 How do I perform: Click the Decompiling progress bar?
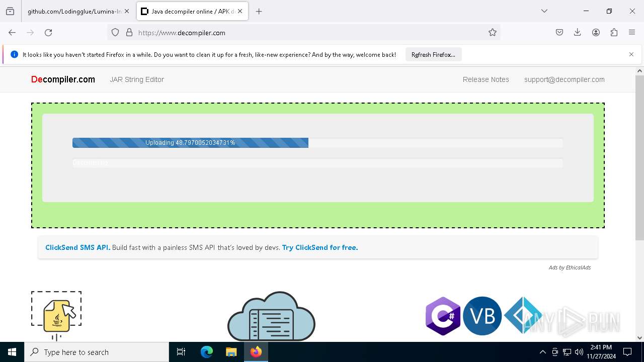pos(317,163)
